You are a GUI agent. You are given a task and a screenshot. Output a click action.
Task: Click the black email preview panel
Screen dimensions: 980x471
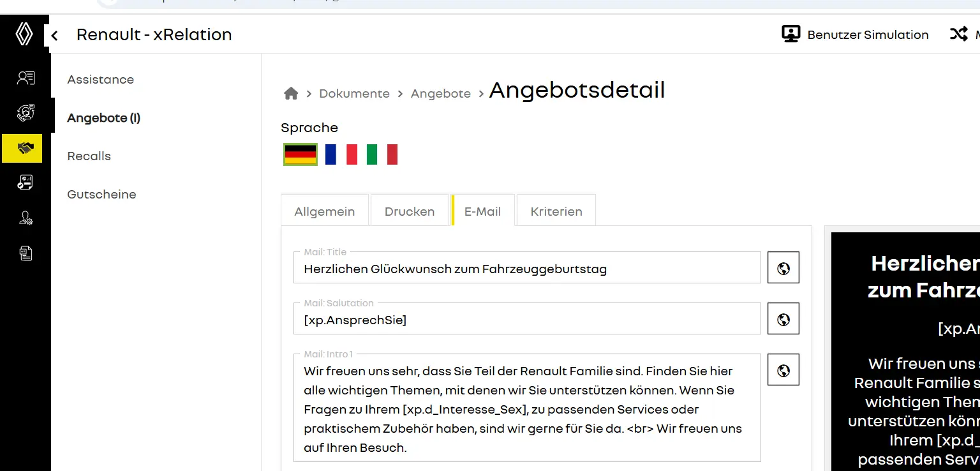click(x=906, y=352)
